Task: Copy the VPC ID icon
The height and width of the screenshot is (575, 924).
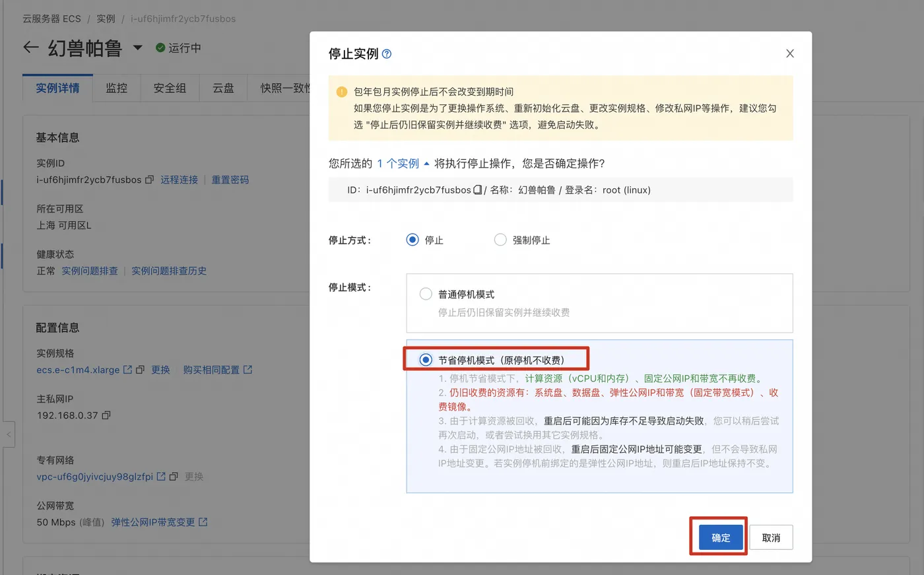Action: coord(174,476)
